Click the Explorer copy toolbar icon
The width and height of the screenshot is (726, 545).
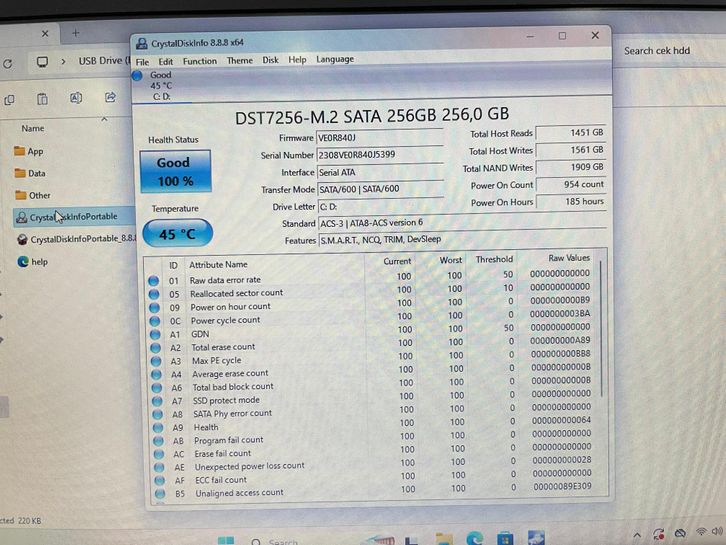[x=9, y=100]
